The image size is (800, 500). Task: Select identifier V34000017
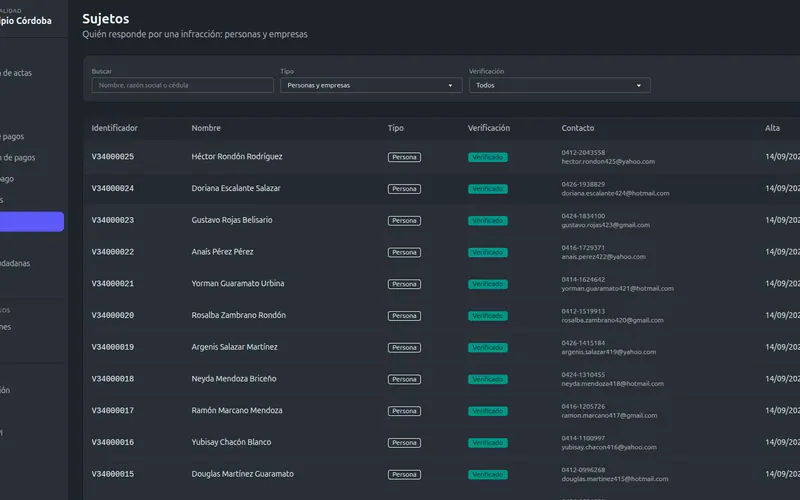click(113, 410)
